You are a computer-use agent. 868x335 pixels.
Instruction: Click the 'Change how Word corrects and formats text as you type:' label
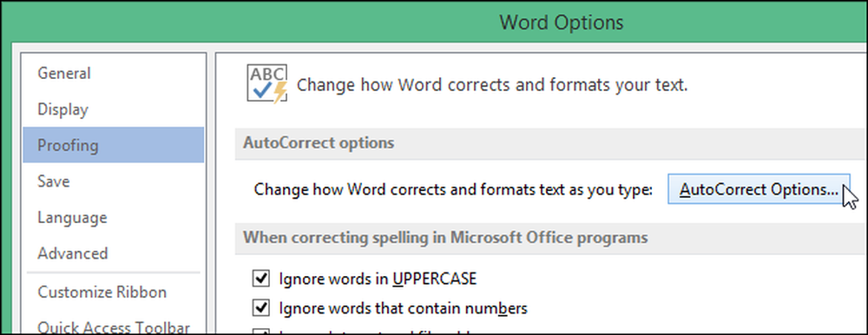[453, 190]
